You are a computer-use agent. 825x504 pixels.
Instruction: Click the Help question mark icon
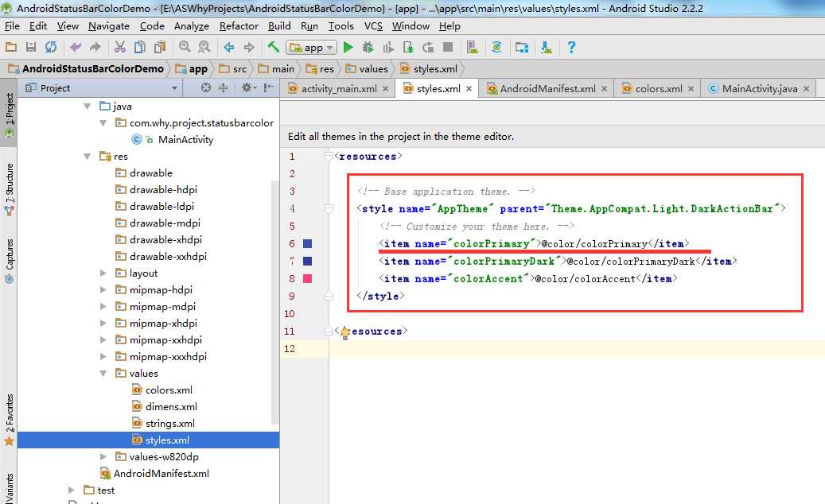click(x=570, y=48)
